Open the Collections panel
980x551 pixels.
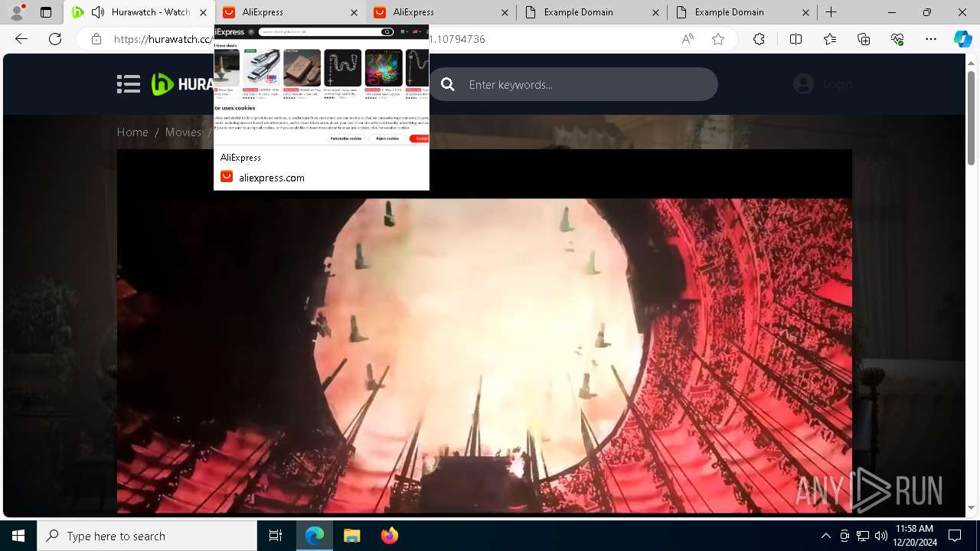tap(864, 39)
